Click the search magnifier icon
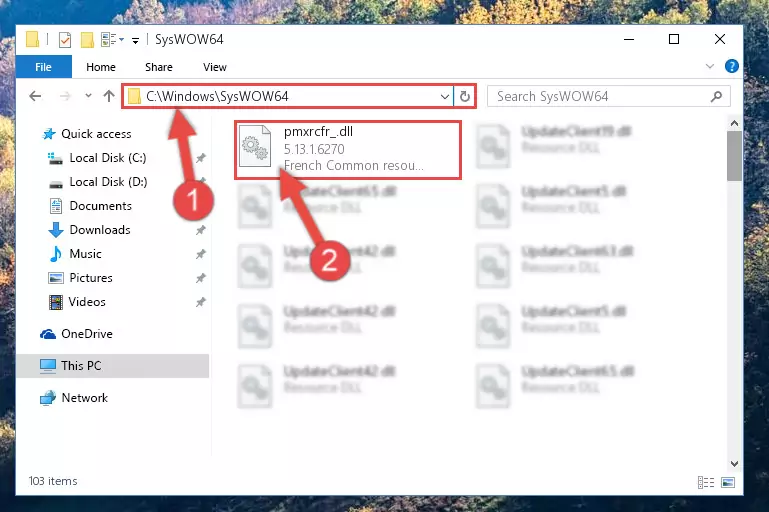The width and height of the screenshot is (769, 512). click(x=716, y=96)
